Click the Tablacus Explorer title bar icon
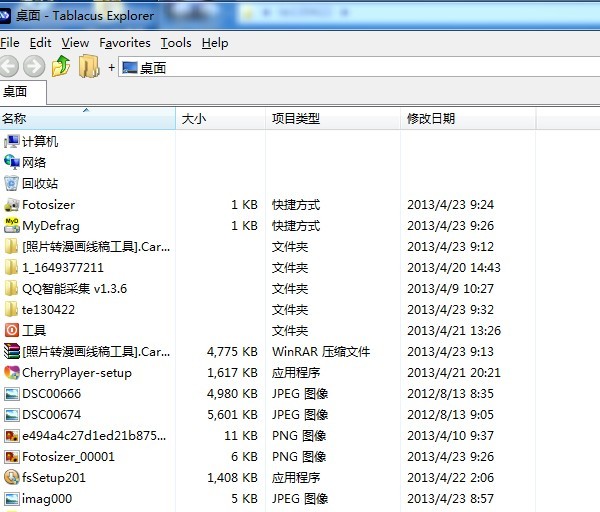The width and height of the screenshot is (600, 512). click(x=5, y=16)
